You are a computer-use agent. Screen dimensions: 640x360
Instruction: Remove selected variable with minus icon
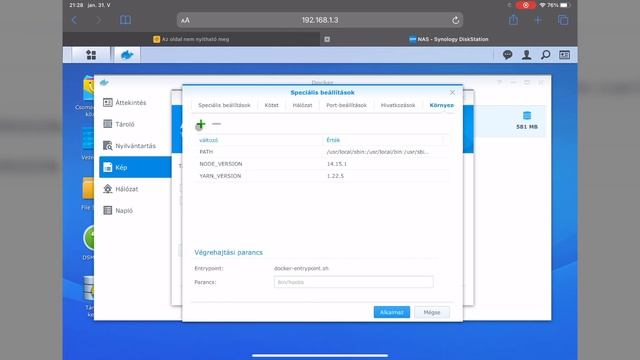click(x=216, y=124)
